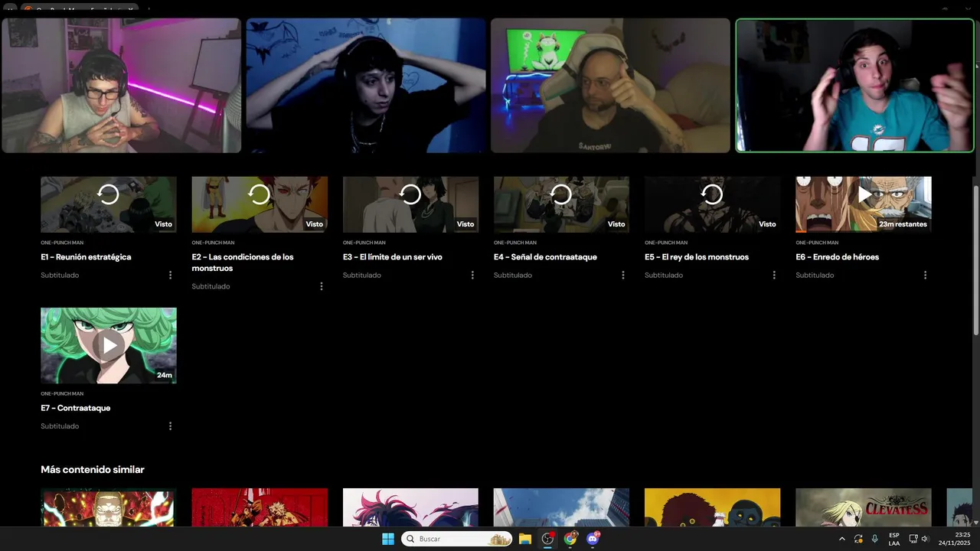
Task: Open the first similar-content thumbnail with lightning hero
Action: [x=109, y=507]
